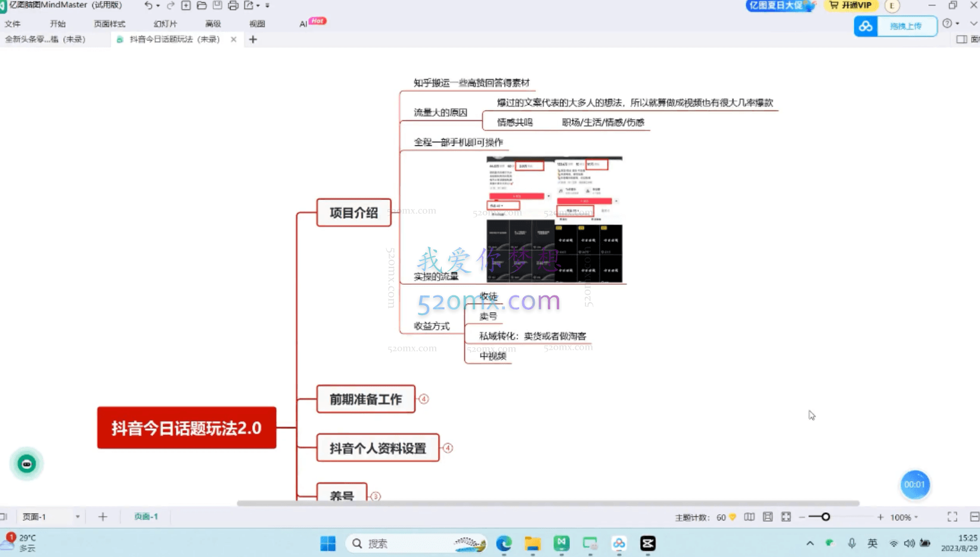Open the Print icon
The height and width of the screenshot is (557, 980).
(233, 5)
